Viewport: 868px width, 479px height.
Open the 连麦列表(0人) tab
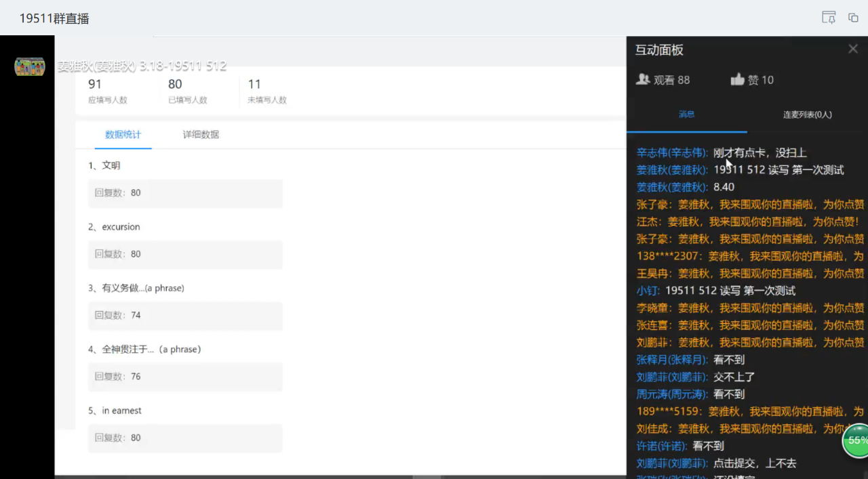tap(807, 114)
